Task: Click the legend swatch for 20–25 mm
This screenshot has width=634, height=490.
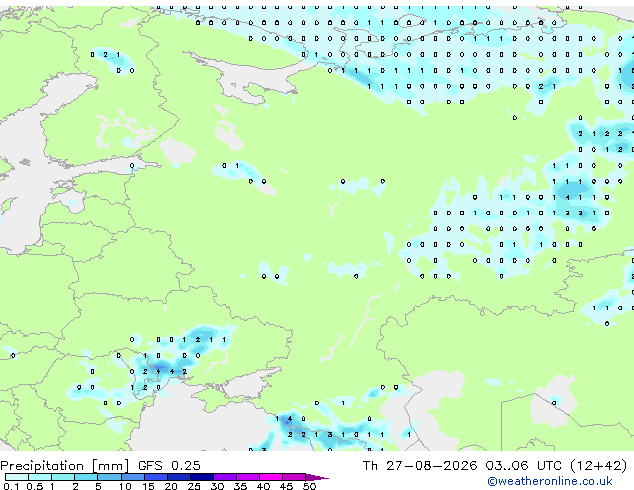Action: [179, 477]
